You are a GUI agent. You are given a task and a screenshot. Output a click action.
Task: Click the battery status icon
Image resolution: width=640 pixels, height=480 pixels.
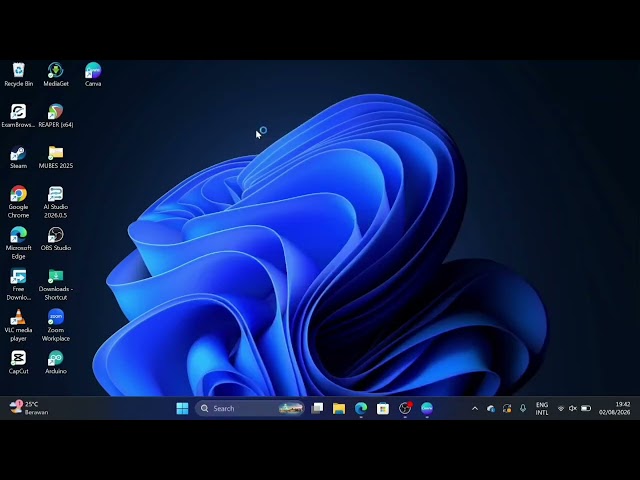[x=586, y=408]
